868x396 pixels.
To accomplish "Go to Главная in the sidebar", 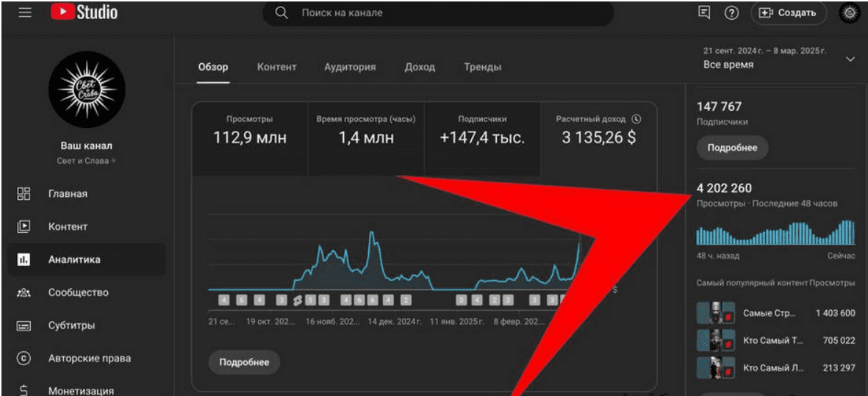I will point(68,194).
